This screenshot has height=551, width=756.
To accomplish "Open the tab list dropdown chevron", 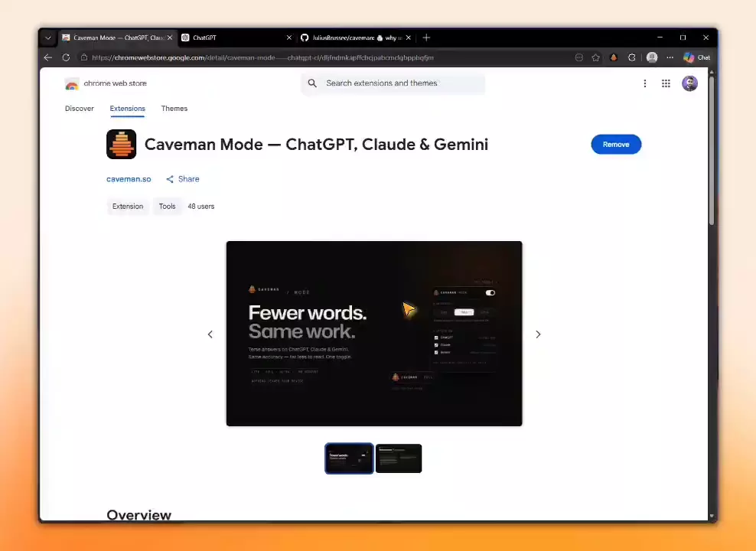I will click(x=47, y=37).
